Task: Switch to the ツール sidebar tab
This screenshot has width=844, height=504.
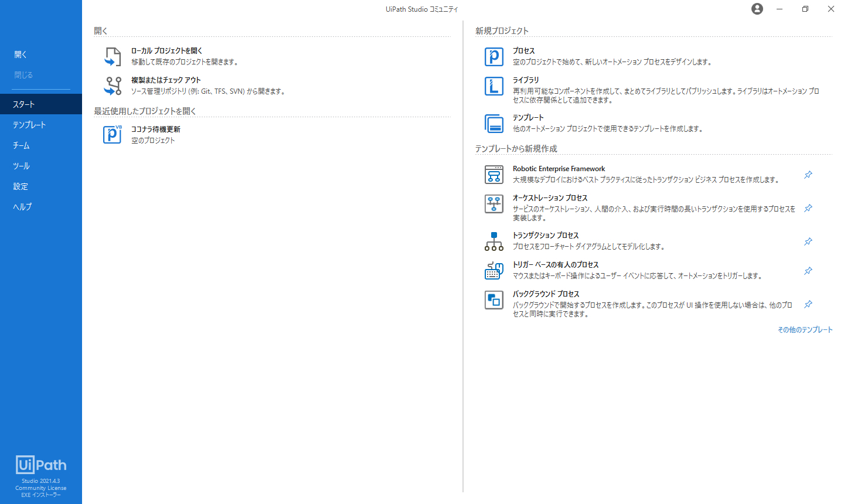Action: [x=41, y=166]
